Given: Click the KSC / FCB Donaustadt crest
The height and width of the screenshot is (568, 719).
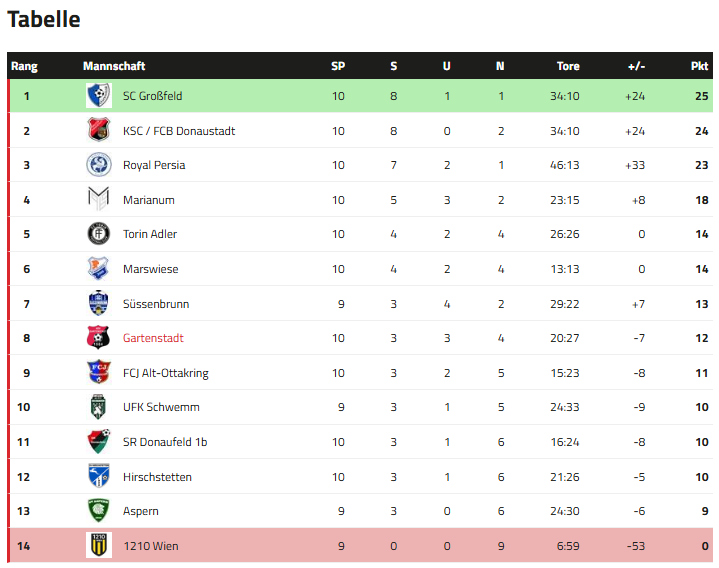Looking at the screenshot, I should [98, 131].
